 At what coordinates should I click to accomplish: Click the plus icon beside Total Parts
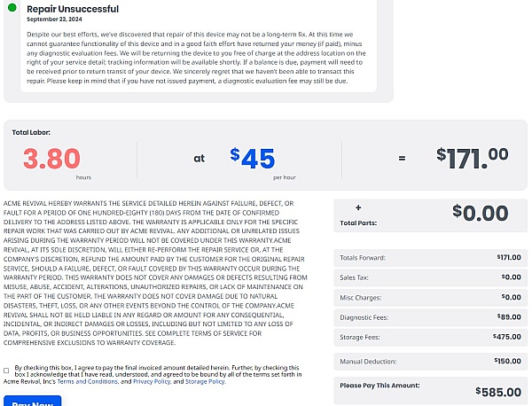pos(358,207)
